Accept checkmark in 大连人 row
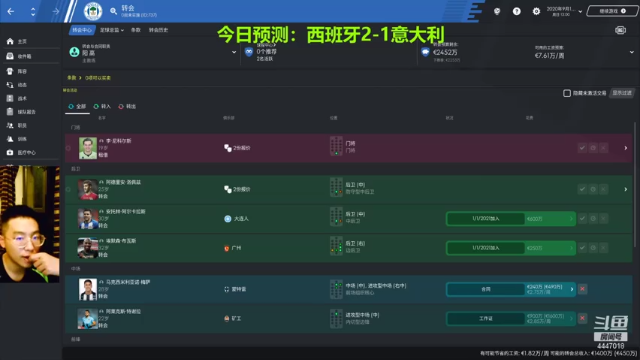640x360 pixels. coord(582,219)
